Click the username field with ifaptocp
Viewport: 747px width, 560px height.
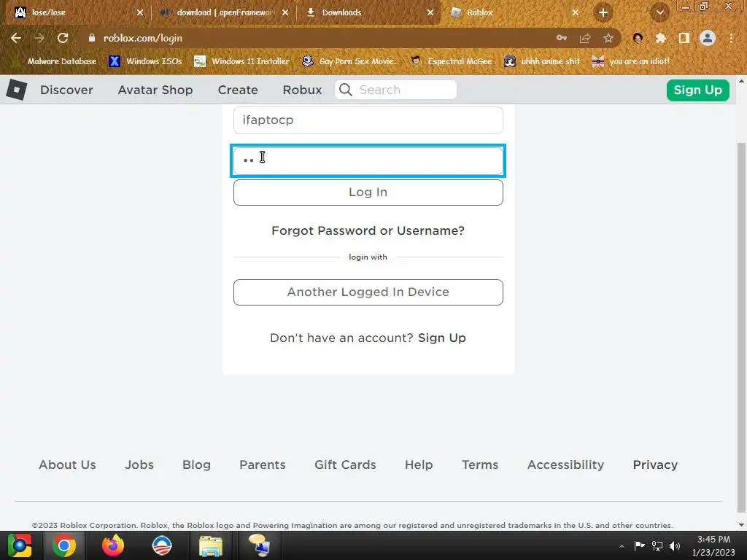(368, 120)
